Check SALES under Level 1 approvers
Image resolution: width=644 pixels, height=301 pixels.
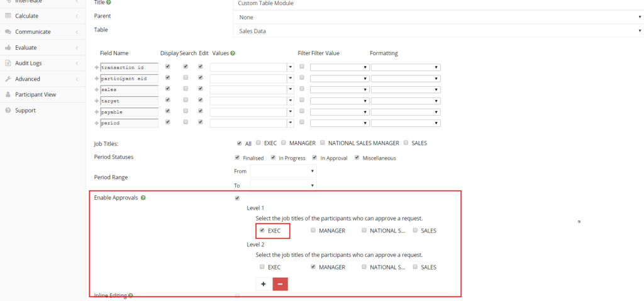[x=415, y=231]
